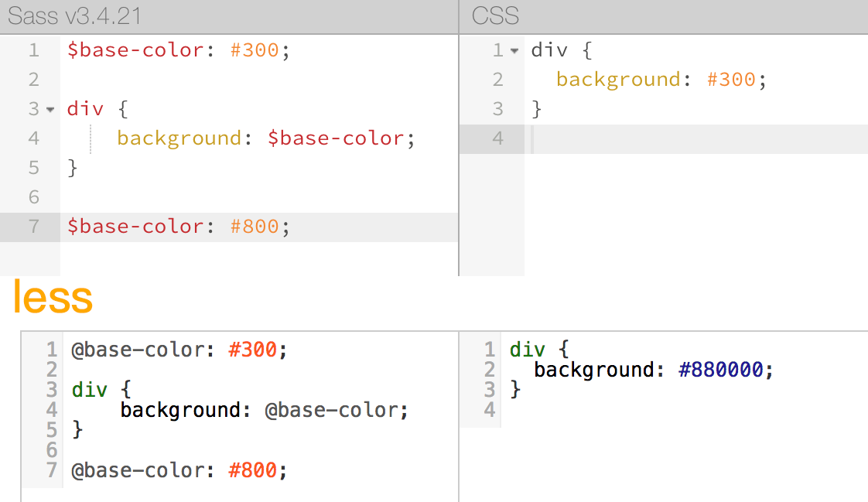Select gutter line number 4 in CSS pane
This screenshot has height=502, width=868.
[497, 138]
